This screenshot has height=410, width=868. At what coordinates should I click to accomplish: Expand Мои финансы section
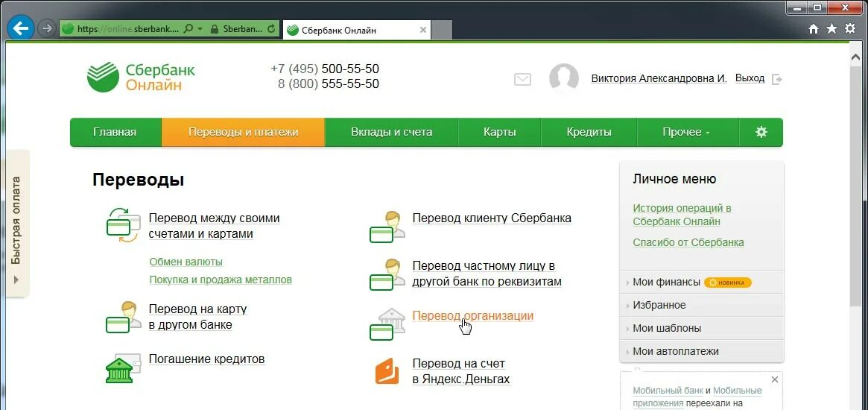tap(667, 282)
